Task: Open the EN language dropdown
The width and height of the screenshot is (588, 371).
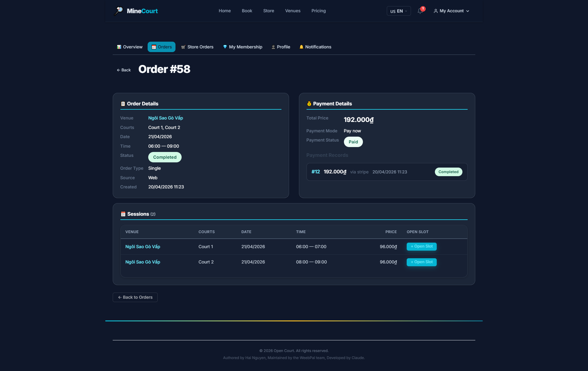Action: (399, 11)
